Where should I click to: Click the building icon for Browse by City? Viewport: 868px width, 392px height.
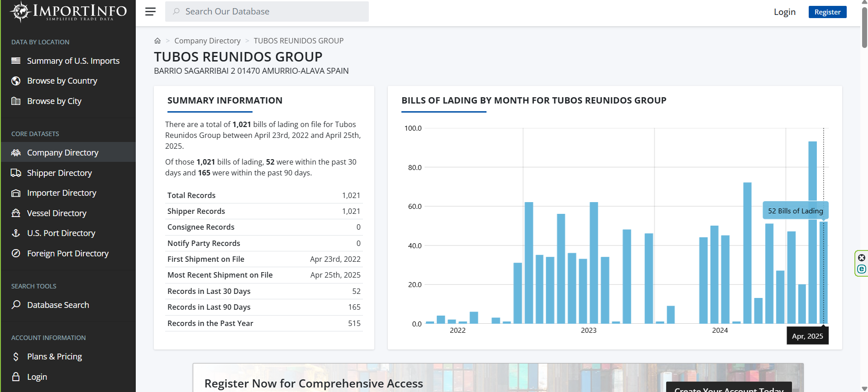(x=16, y=101)
